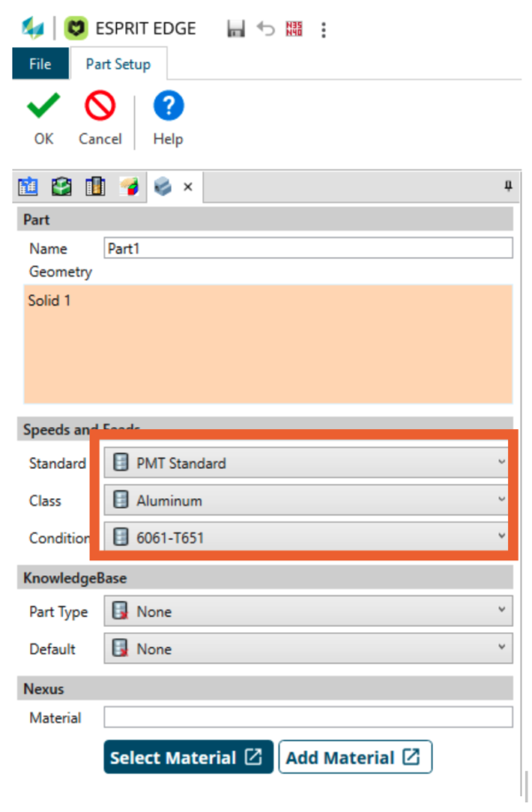Screen dimensions: 532x812
Task: Open the three-dot overflow menu
Action: [324, 30]
